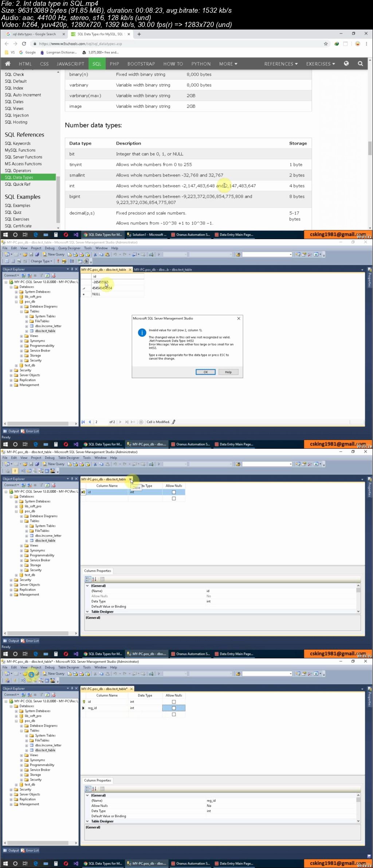Viewport: 373px width, 868px height.
Task: Tick Allow Nulls for id in bottom frame
Action: tap(174, 702)
